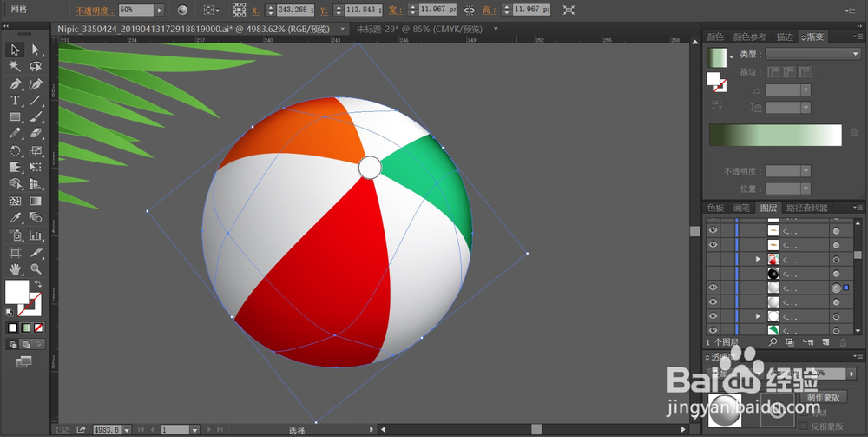Expand the beach ball thumbnail layer row
The height and width of the screenshot is (437, 868).
pyautogui.click(x=758, y=259)
